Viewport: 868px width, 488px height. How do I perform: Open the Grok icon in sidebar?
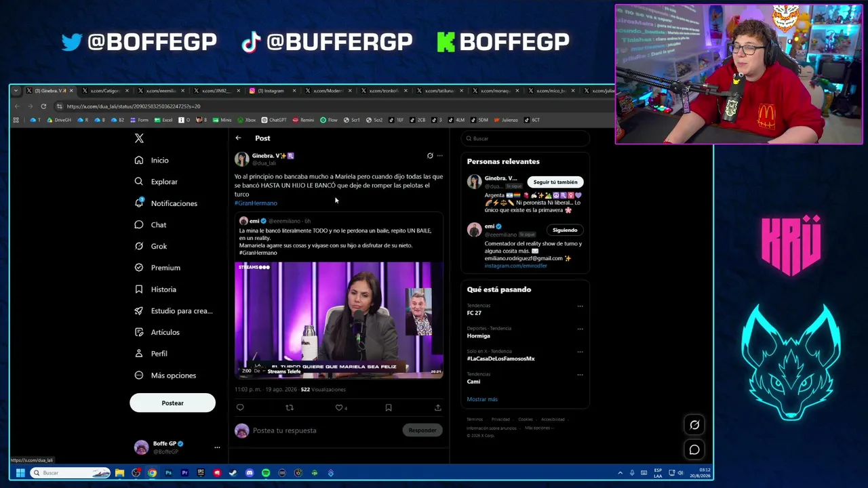(139, 246)
